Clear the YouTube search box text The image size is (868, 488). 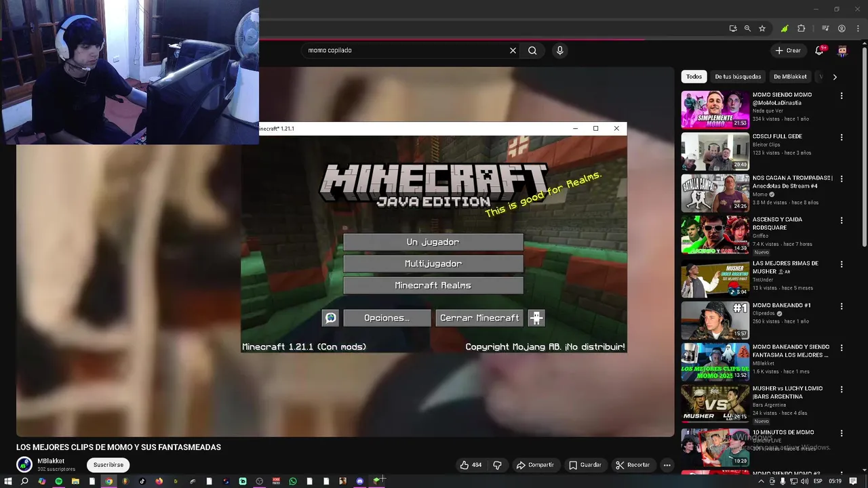tap(513, 50)
